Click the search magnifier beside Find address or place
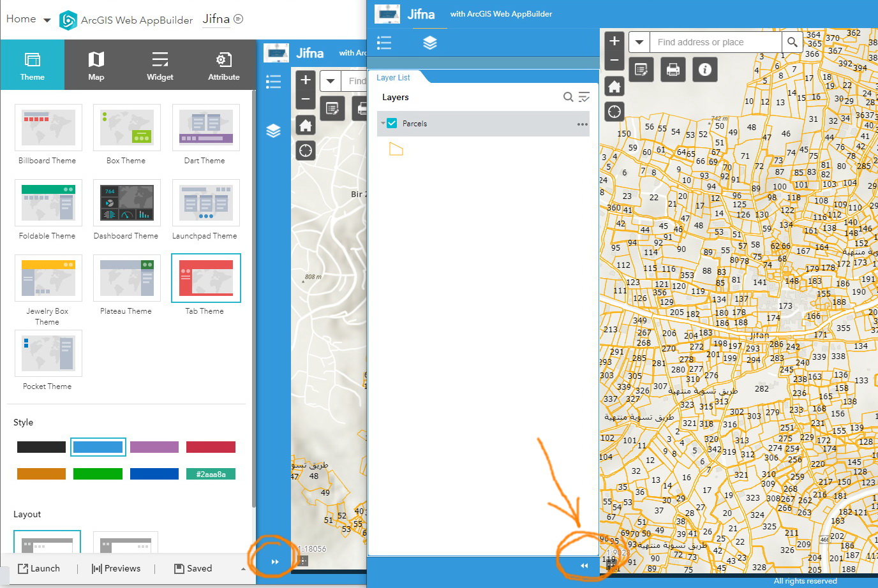 [792, 42]
